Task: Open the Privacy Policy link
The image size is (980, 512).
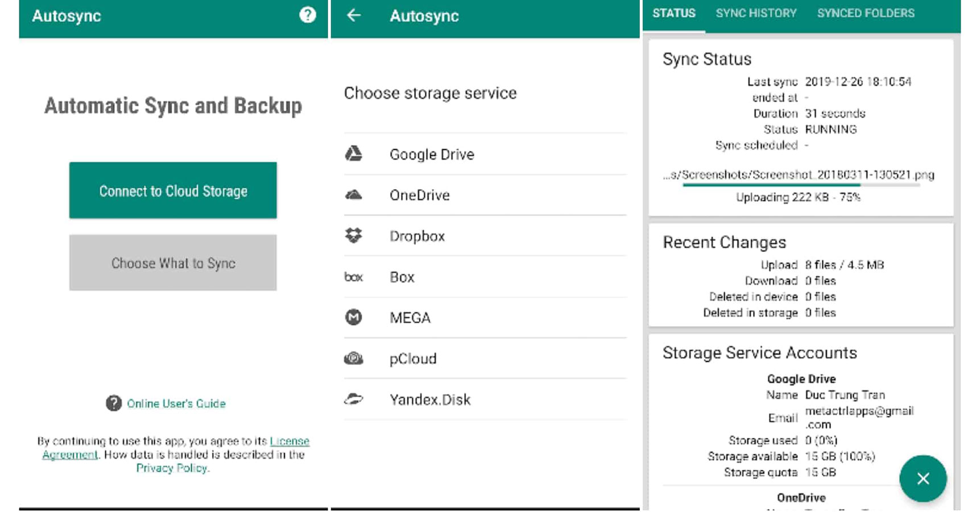Action: click(173, 468)
